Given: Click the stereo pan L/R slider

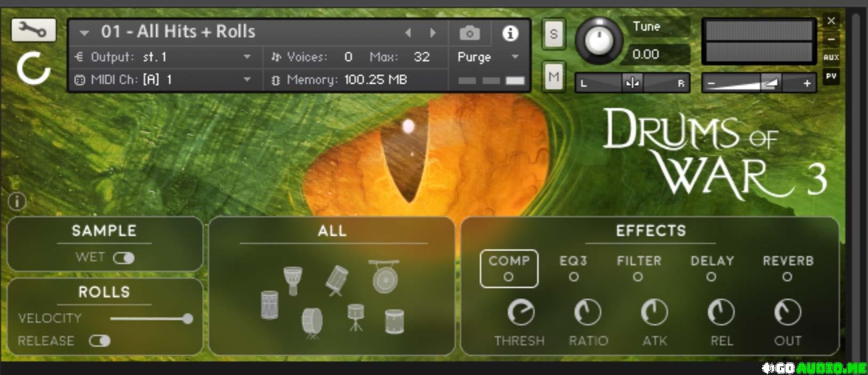Looking at the screenshot, I should [632, 83].
